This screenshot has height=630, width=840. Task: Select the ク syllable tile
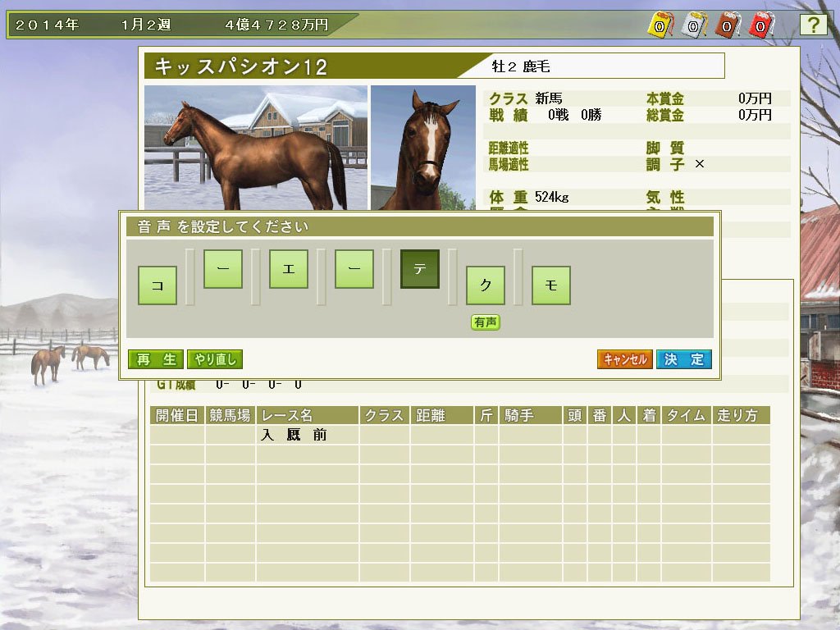click(486, 285)
